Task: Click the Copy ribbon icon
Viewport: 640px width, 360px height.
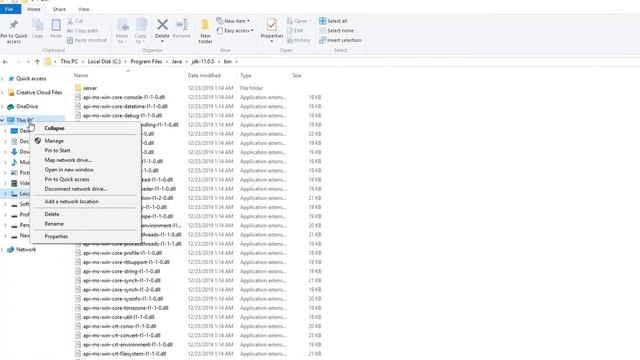Action: click(x=38, y=25)
